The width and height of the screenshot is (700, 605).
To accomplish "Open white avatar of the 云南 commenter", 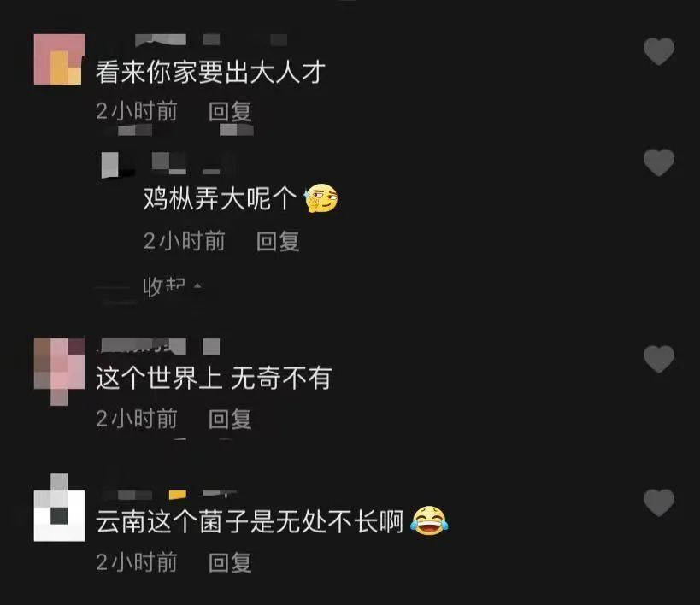I will tap(59, 508).
